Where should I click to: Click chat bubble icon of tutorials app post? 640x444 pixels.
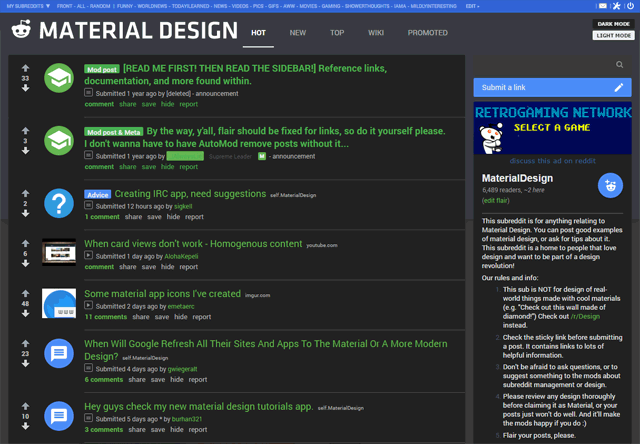click(x=59, y=416)
